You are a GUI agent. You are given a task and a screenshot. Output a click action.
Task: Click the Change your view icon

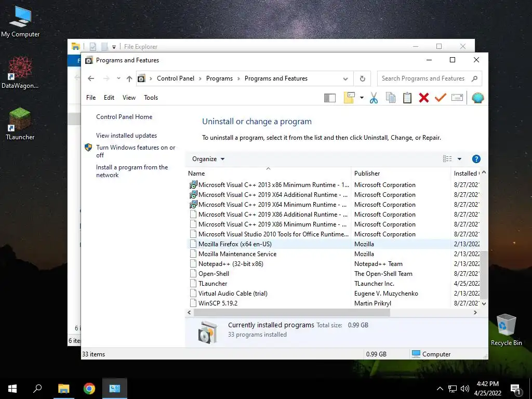click(x=447, y=159)
